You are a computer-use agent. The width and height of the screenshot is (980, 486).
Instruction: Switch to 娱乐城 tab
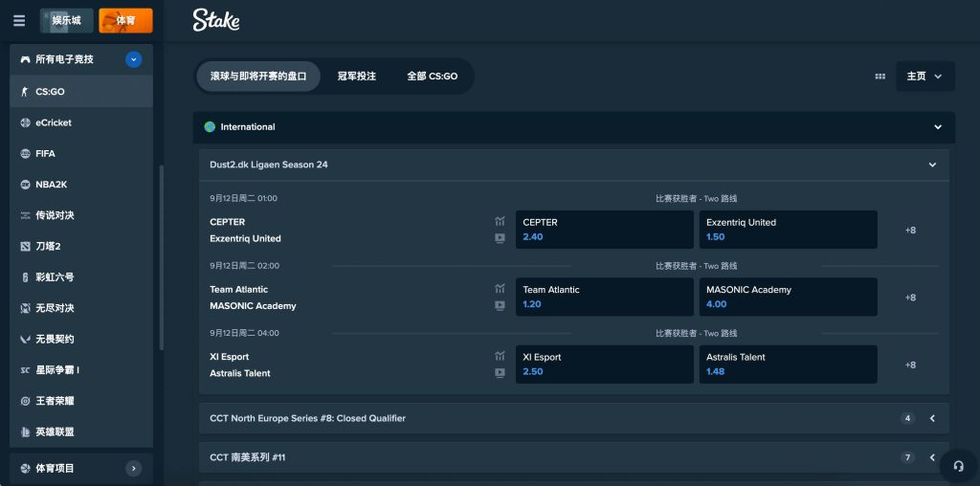67,21
